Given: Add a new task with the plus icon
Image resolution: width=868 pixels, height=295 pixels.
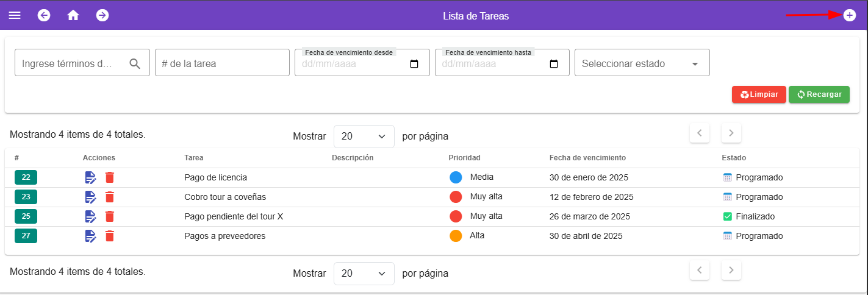Looking at the screenshot, I should pyautogui.click(x=849, y=15).
